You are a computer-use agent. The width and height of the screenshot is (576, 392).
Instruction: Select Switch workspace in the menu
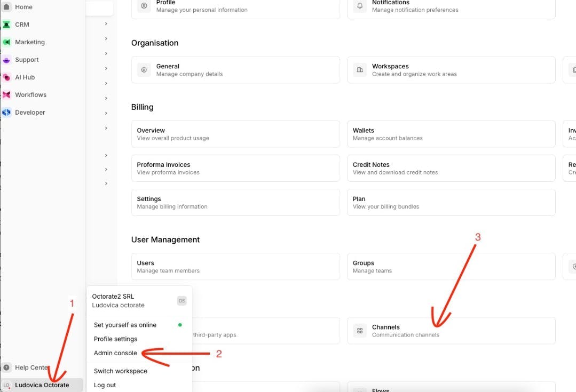[120, 371]
